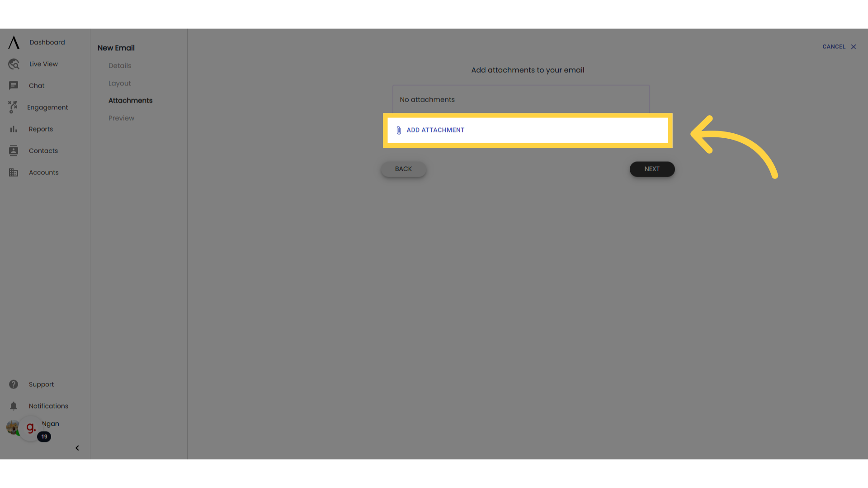Click NEXT to proceed forward
Screen dimensions: 868x488
point(652,169)
